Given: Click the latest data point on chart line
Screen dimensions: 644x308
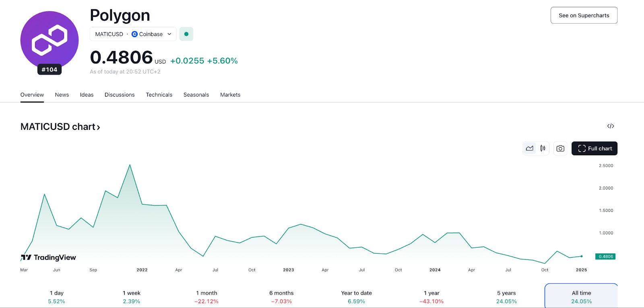Looking at the screenshot, I should click(x=582, y=256).
